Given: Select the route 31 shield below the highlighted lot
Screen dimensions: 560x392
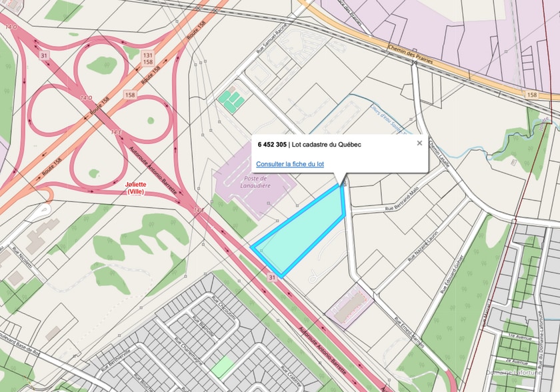Looking at the screenshot, I should 272,277.
